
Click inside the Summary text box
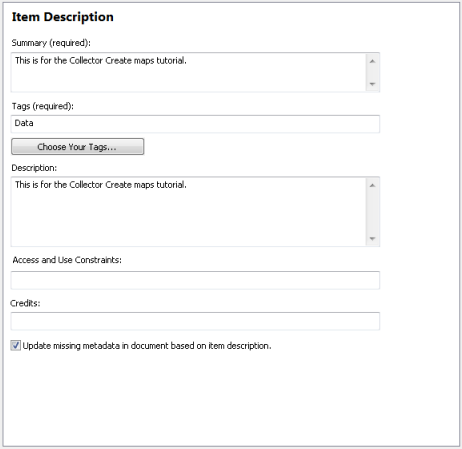click(188, 72)
